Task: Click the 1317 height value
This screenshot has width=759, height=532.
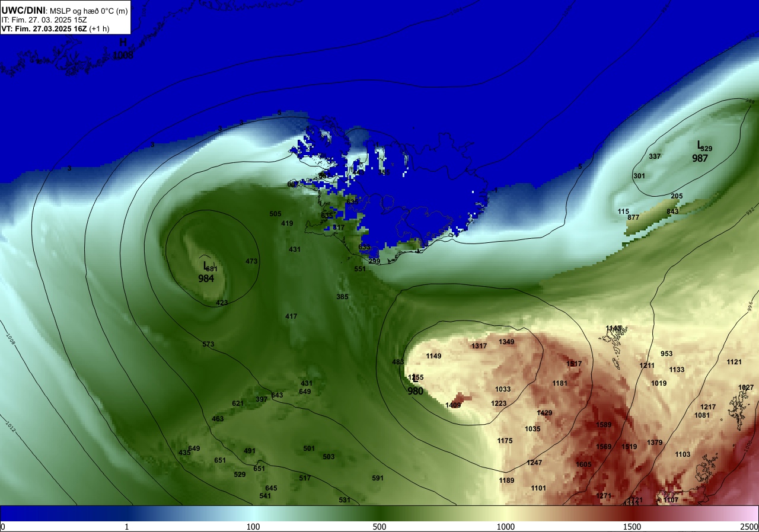Action: tap(479, 346)
